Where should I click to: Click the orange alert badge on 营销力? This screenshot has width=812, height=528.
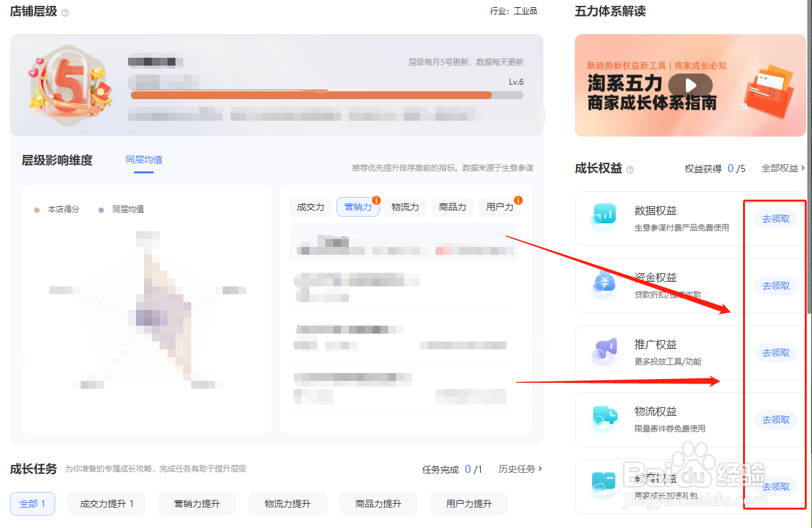tap(376, 200)
